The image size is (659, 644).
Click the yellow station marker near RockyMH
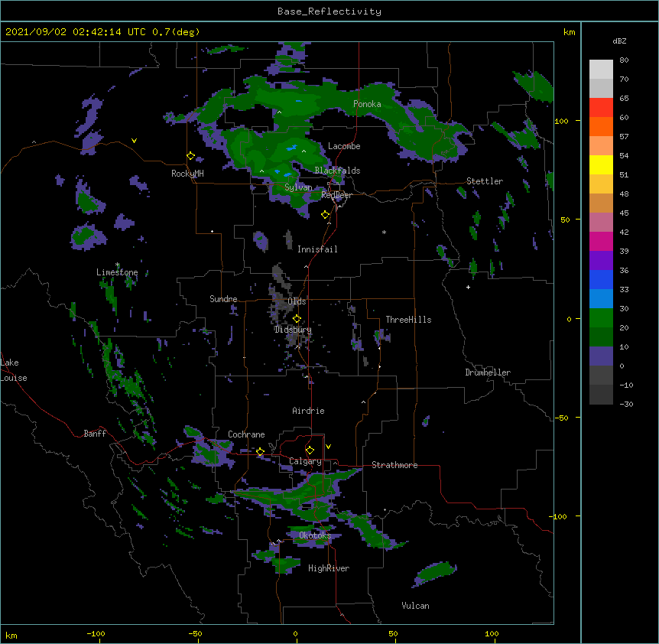(x=190, y=156)
